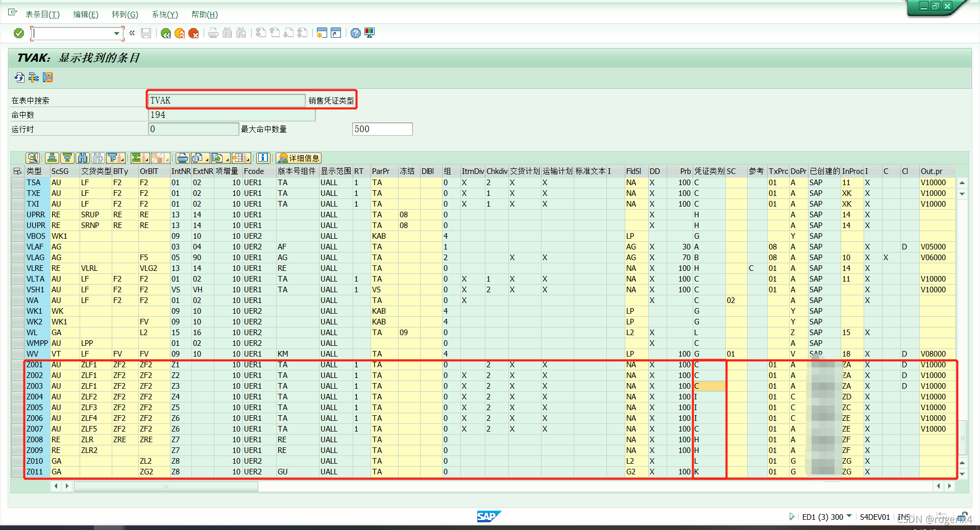Click the 类型 column header

(x=37, y=171)
